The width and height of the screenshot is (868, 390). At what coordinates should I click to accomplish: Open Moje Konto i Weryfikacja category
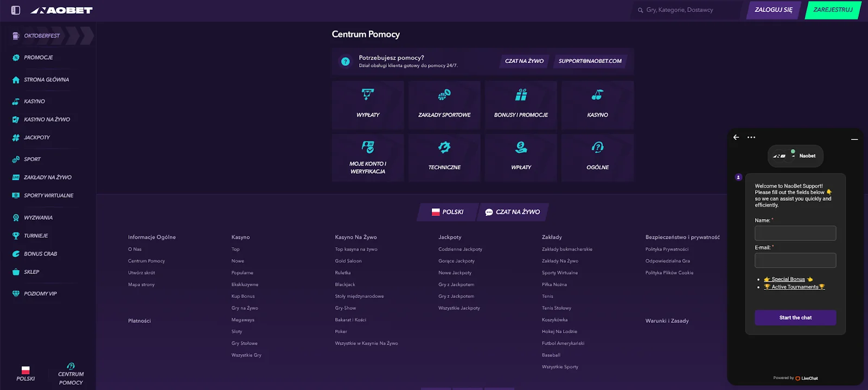tap(368, 157)
